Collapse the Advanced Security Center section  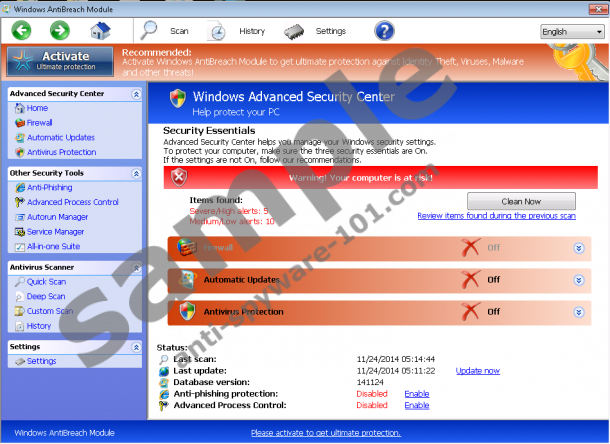pos(136,94)
